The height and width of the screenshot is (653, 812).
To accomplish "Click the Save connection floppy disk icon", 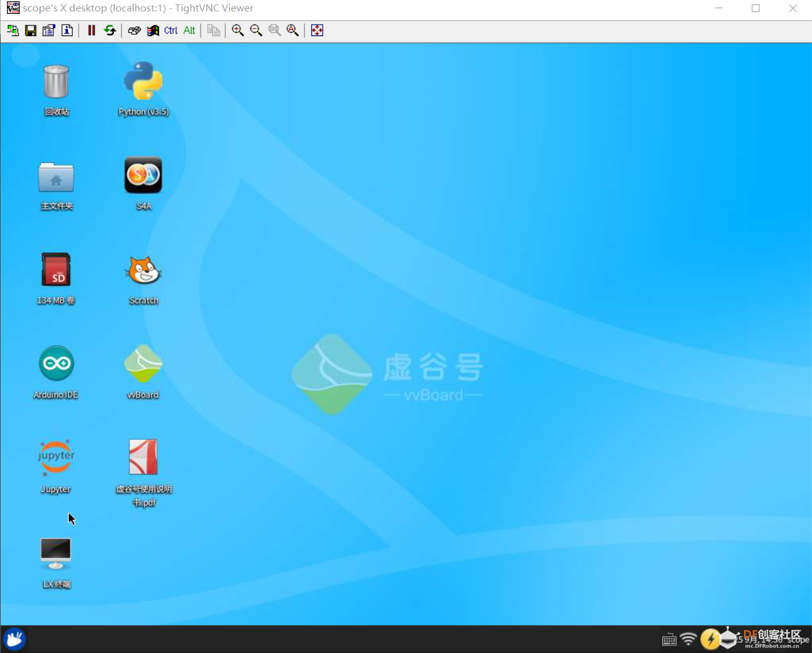I will pyautogui.click(x=30, y=30).
